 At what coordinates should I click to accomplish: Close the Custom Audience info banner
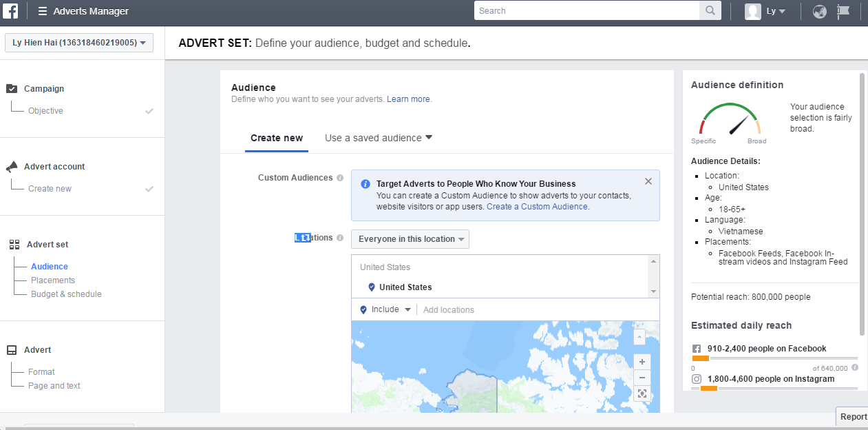(648, 181)
